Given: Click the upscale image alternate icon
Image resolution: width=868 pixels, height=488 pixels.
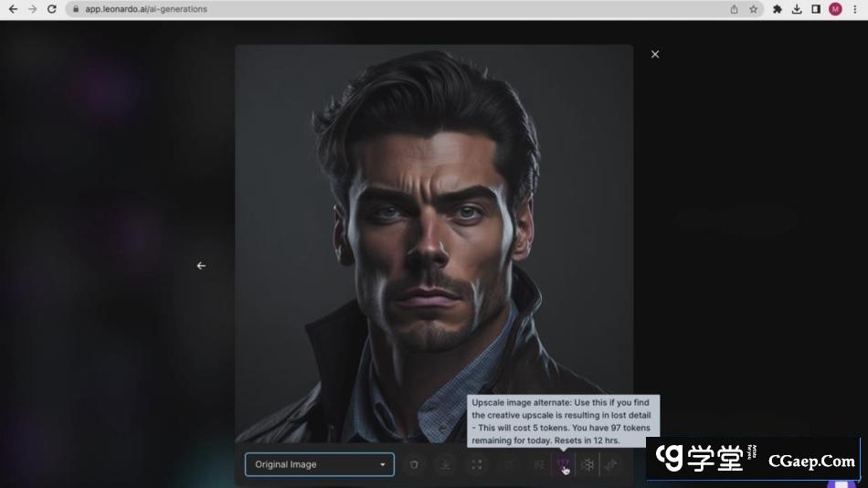Looking at the screenshot, I should click(562, 465).
